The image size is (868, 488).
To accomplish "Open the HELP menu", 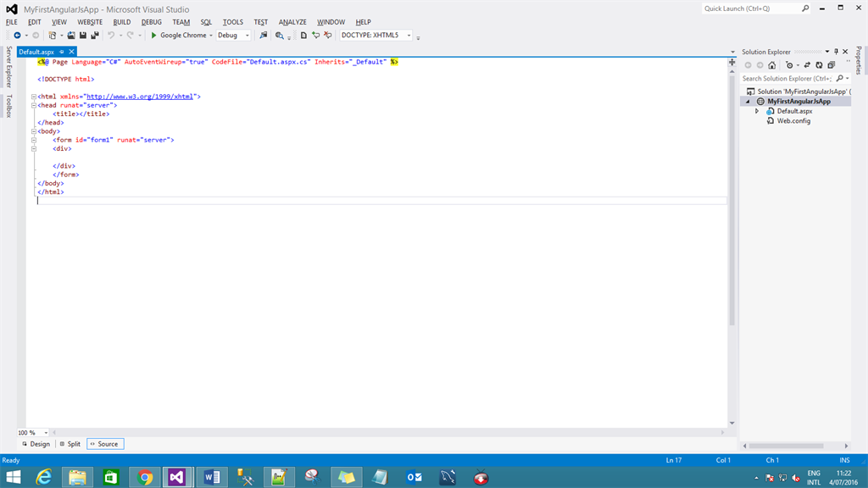I will [363, 22].
